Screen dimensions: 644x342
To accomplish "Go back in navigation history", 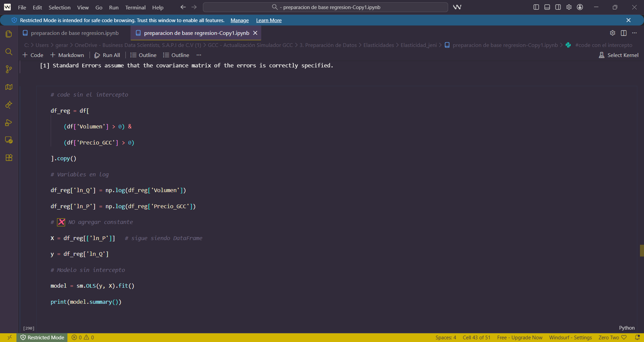I will pyautogui.click(x=183, y=7).
